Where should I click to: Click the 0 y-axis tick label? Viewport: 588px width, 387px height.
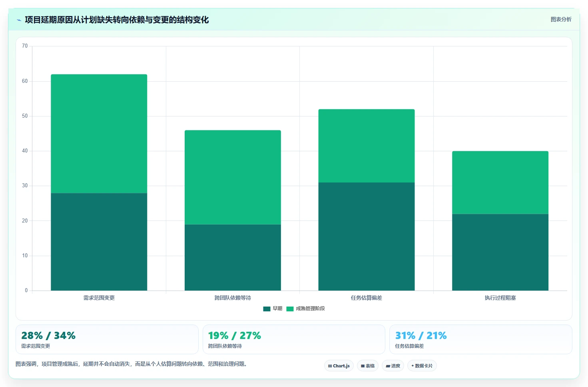26,291
